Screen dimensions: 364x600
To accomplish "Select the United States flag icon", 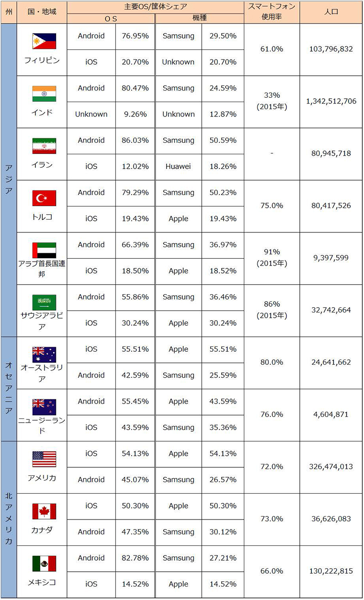I will (x=44, y=459).
